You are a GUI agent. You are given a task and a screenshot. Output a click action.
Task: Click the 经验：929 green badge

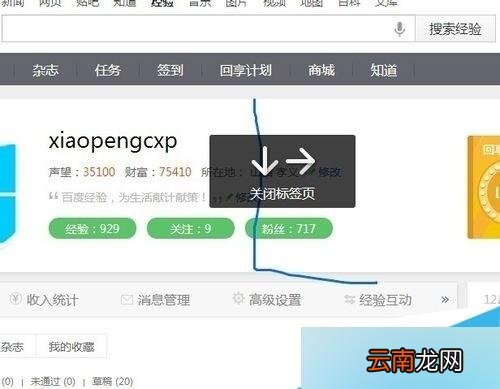click(92, 229)
